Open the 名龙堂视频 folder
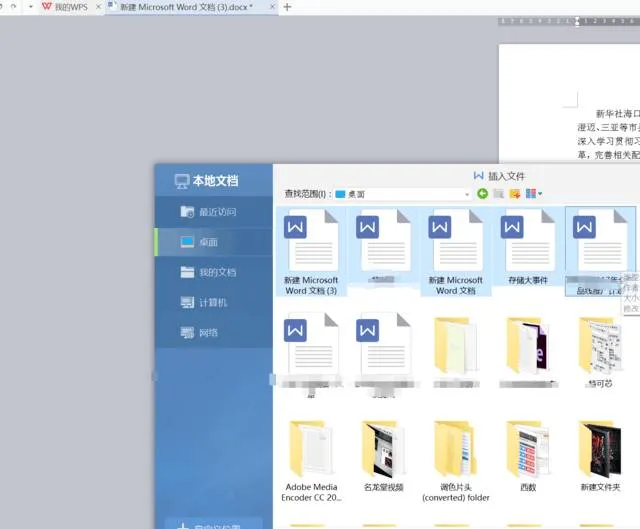Image resolution: width=640 pixels, height=529 pixels. pos(383,455)
